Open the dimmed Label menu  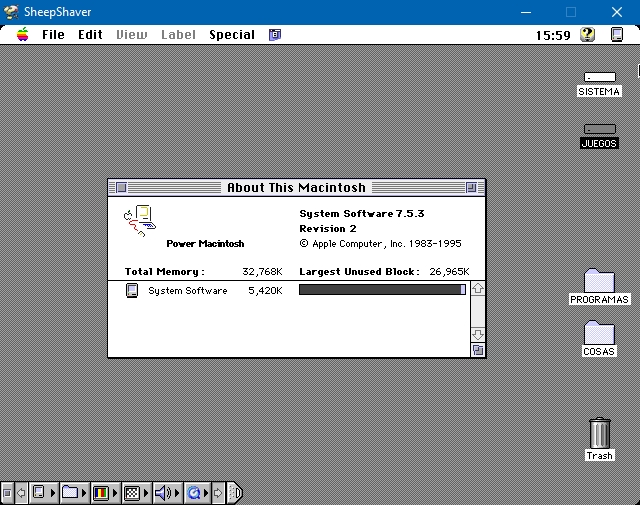pos(178,35)
